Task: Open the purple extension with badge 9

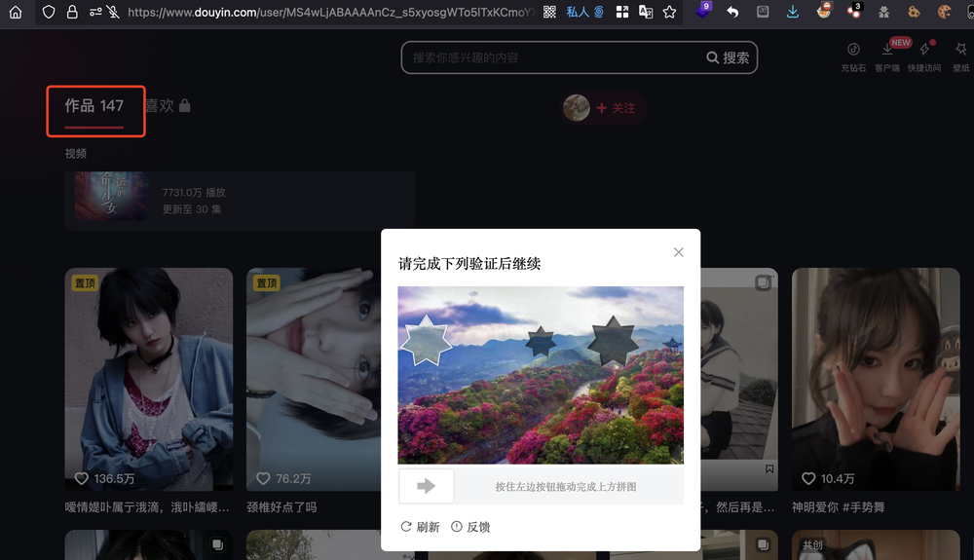Action: pyautogui.click(x=703, y=10)
